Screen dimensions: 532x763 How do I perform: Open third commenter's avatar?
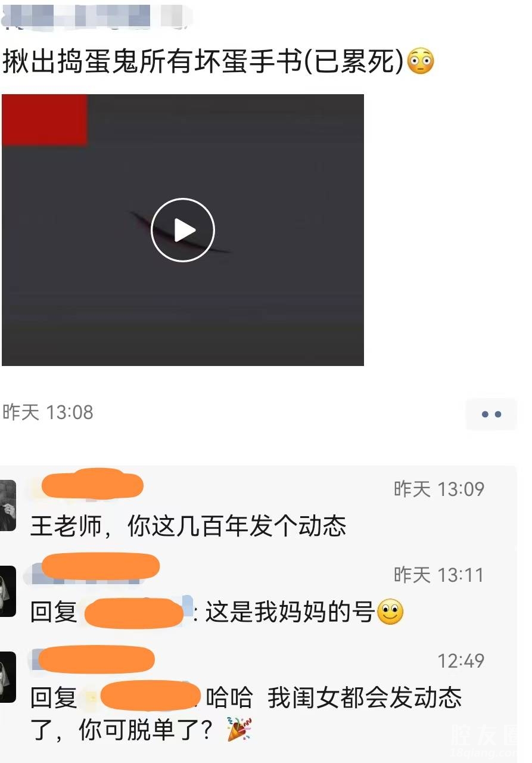point(8,677)
